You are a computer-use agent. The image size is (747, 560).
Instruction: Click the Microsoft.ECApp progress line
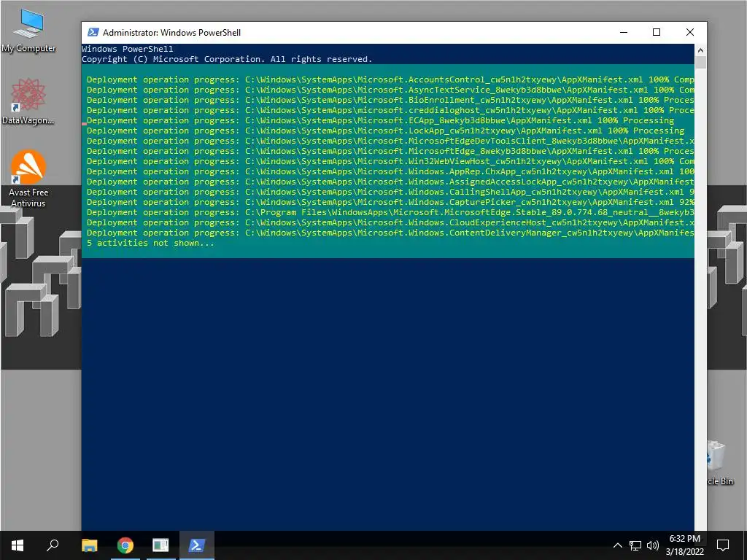(380, 120)
